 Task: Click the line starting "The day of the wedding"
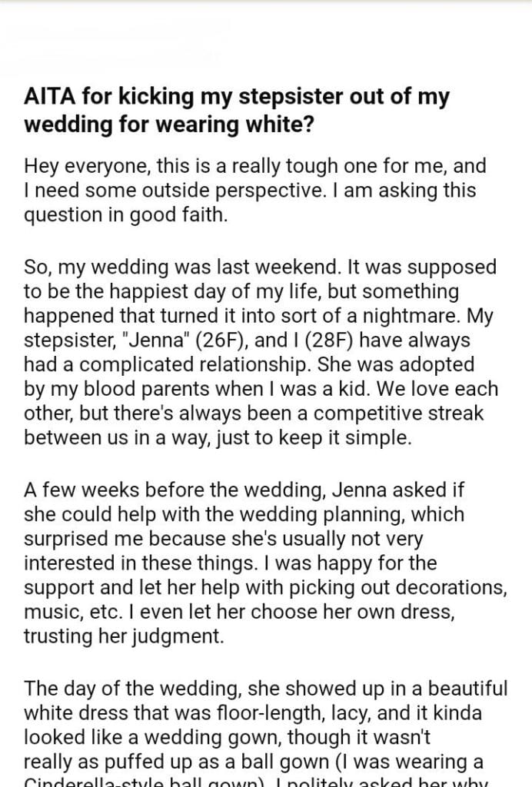(x=265, y=688)
